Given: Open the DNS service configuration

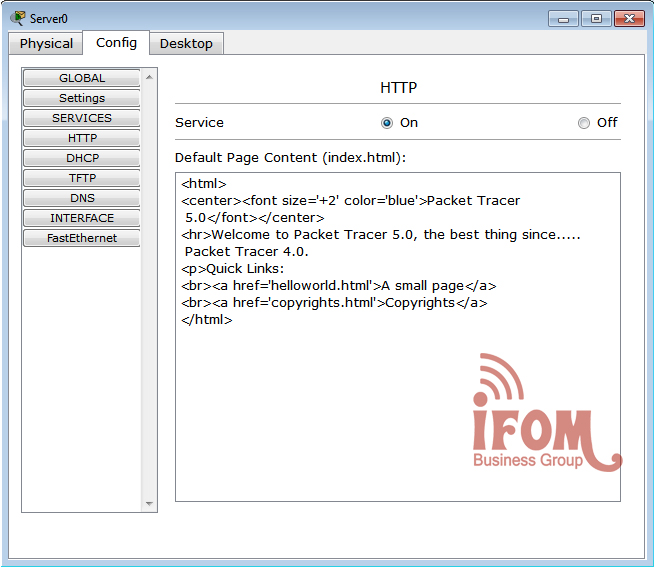Looking at the screenshot, I should tap(82, 198).
